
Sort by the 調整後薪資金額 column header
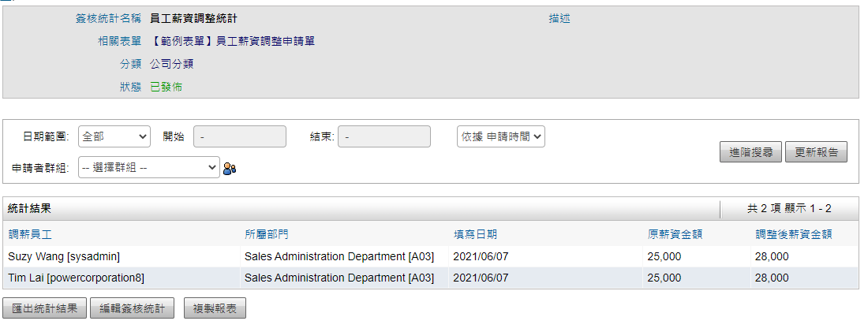click(x=793, y=234)
